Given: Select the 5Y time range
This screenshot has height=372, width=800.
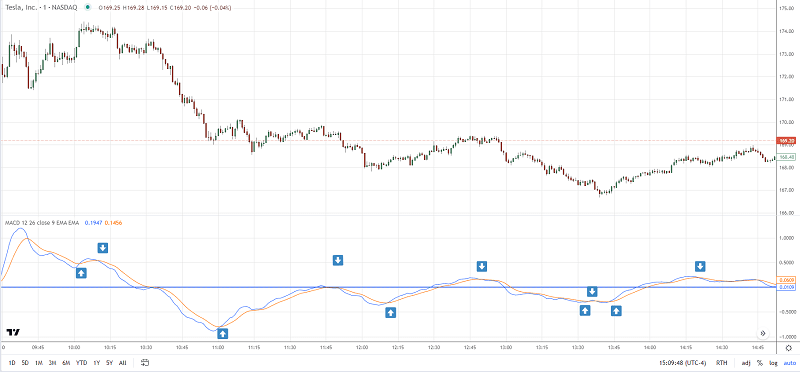Looking at the screenshot, I should [x=109, y=363].
